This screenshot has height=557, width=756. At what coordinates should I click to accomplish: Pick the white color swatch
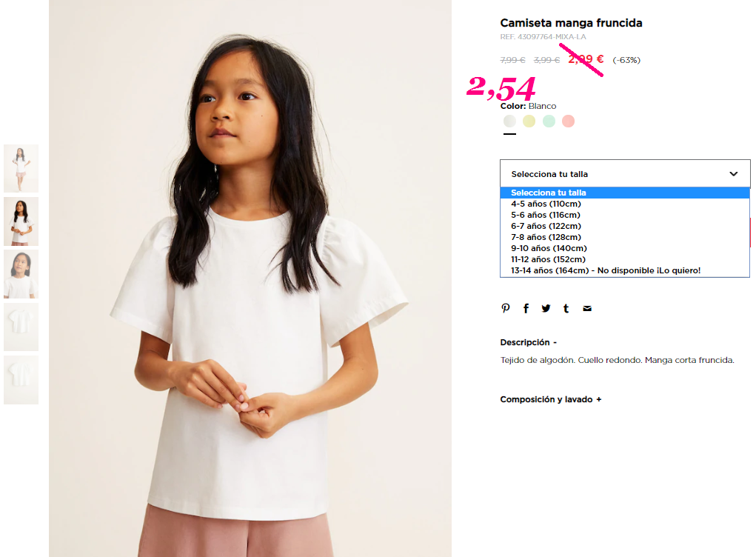pos(509,121)
